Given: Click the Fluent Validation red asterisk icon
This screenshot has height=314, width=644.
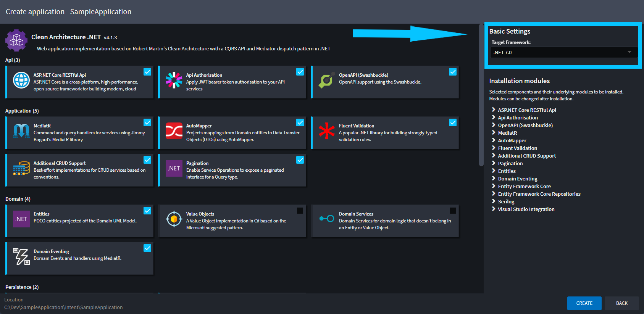Looking at the screenshot, I should (x=327, y=131).
